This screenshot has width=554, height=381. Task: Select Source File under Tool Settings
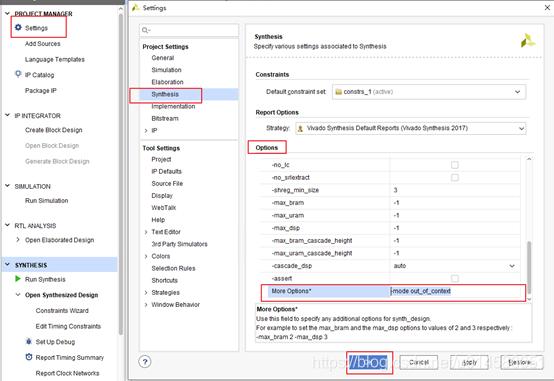[x=167, y=183]
